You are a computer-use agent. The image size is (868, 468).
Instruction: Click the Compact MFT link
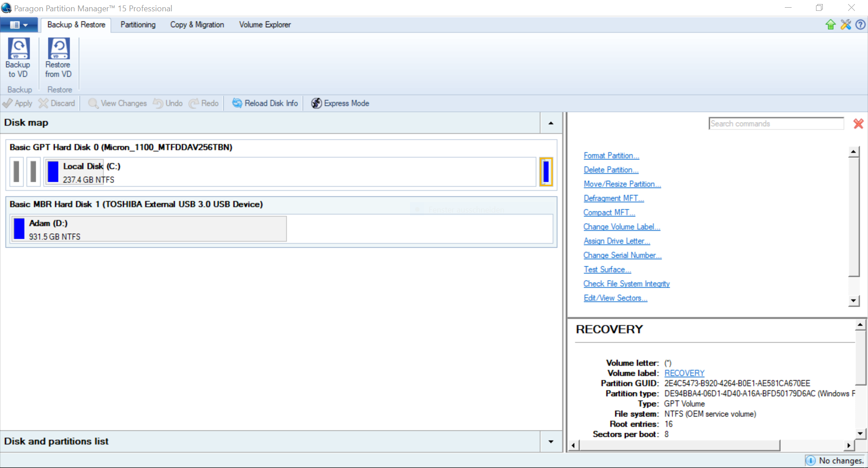tap(609, 213)
